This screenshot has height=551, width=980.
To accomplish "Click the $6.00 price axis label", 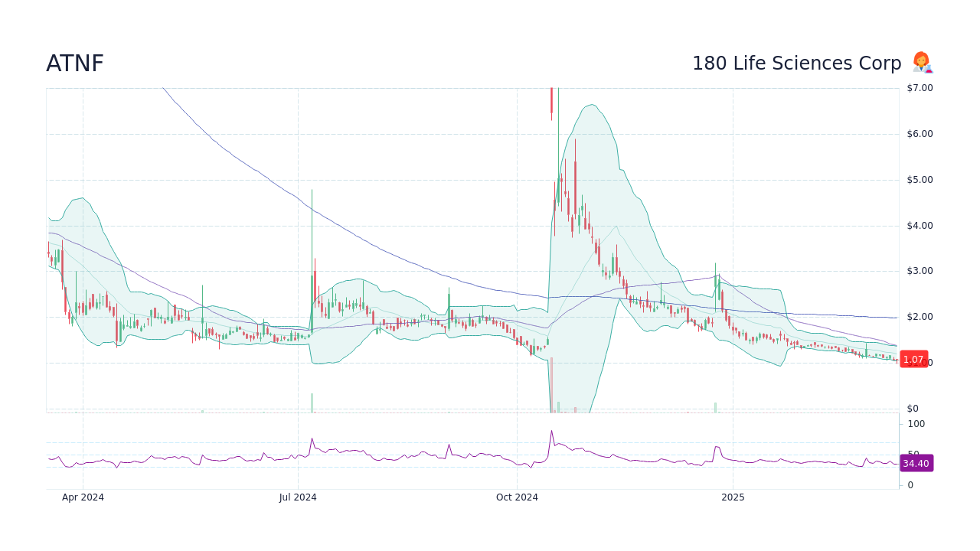I will (x=920, y=134).
